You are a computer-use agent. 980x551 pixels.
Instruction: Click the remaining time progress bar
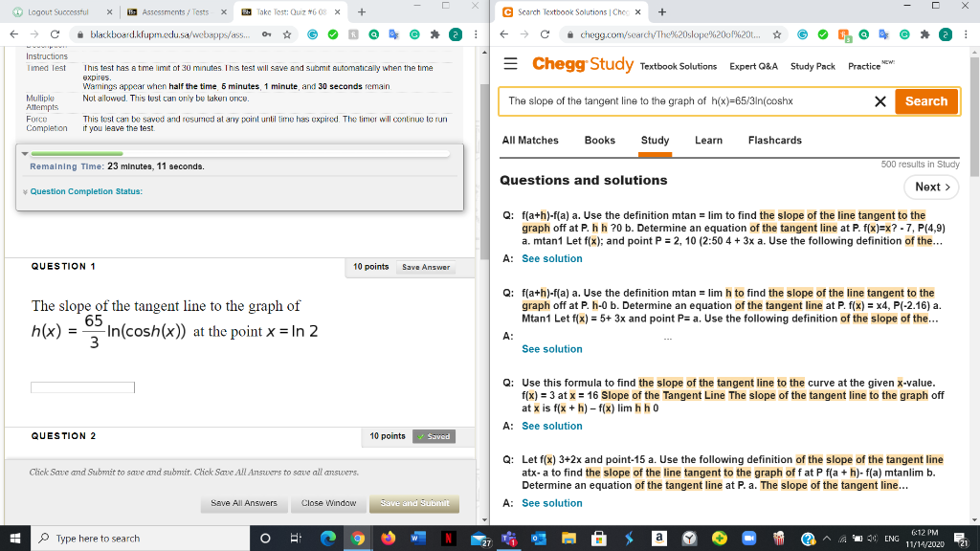coord(240,153)
